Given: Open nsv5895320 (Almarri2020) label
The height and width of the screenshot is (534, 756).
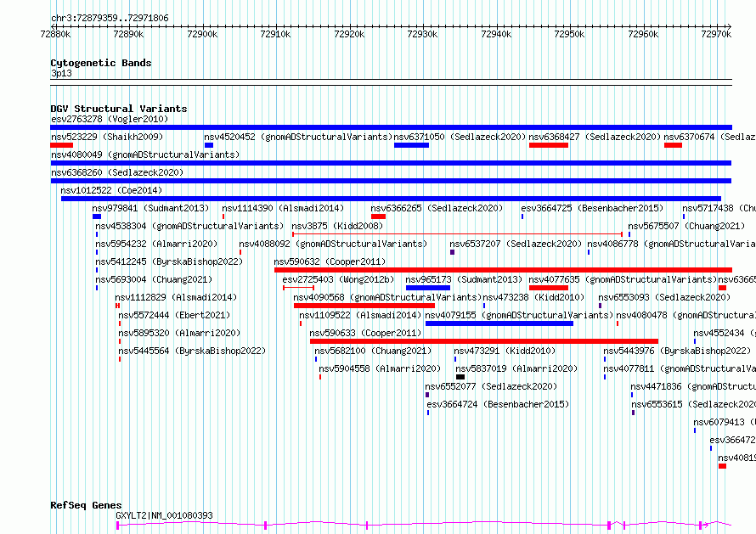Looking at the screenshot, I should click(179, 333).
